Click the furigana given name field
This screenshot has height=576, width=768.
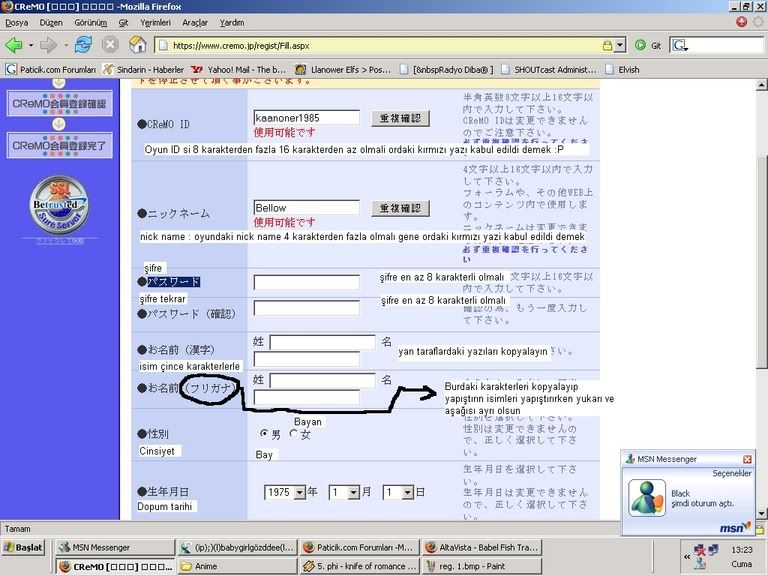307,397
